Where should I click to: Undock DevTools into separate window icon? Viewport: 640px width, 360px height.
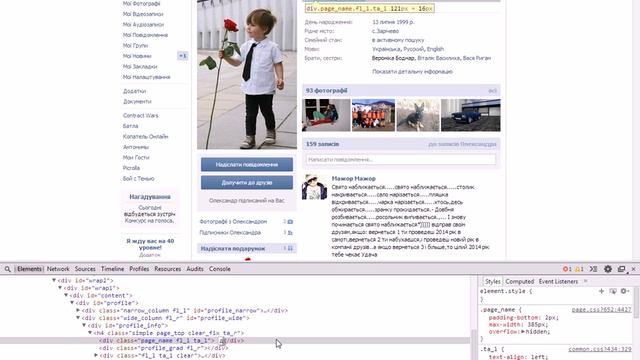[621, 269]
